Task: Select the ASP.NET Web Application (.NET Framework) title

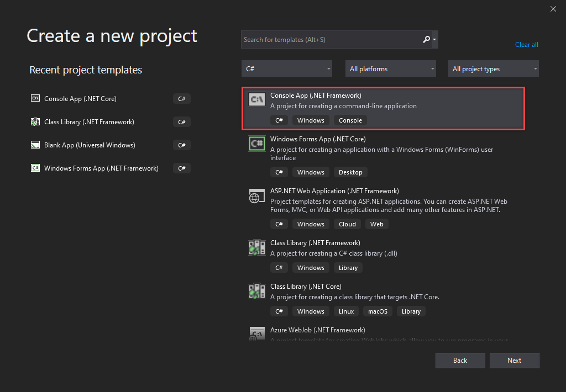Action: (334, 191)
